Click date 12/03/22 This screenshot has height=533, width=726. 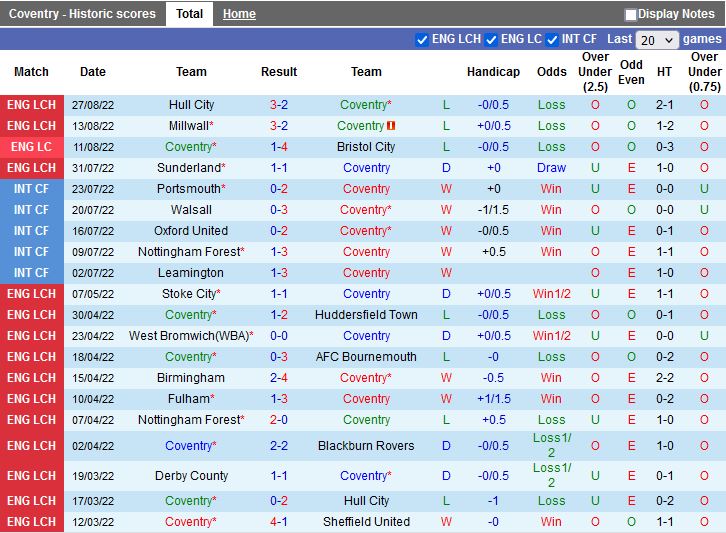(93, 522)
